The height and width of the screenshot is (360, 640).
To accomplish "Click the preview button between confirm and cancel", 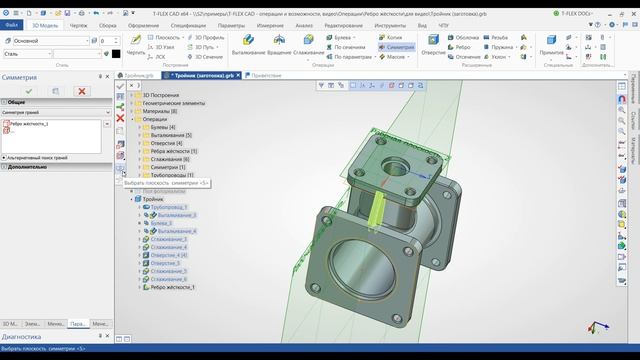I will [x=55, y=91].
